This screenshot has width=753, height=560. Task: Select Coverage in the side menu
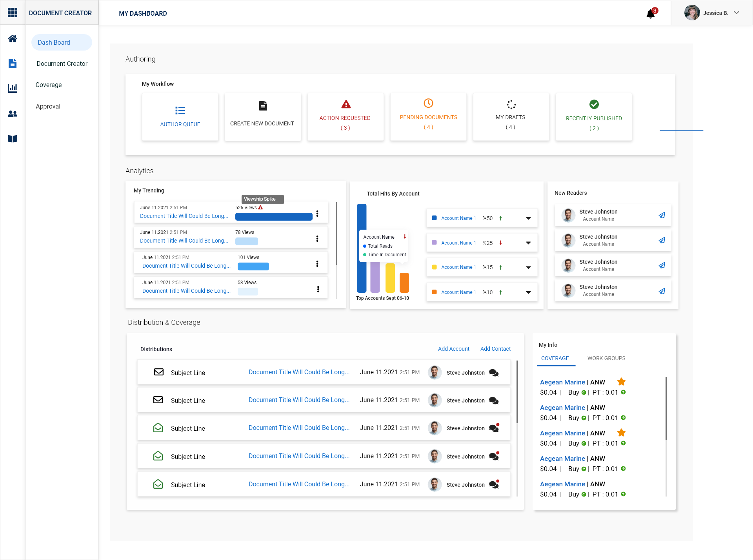point(49,85)
